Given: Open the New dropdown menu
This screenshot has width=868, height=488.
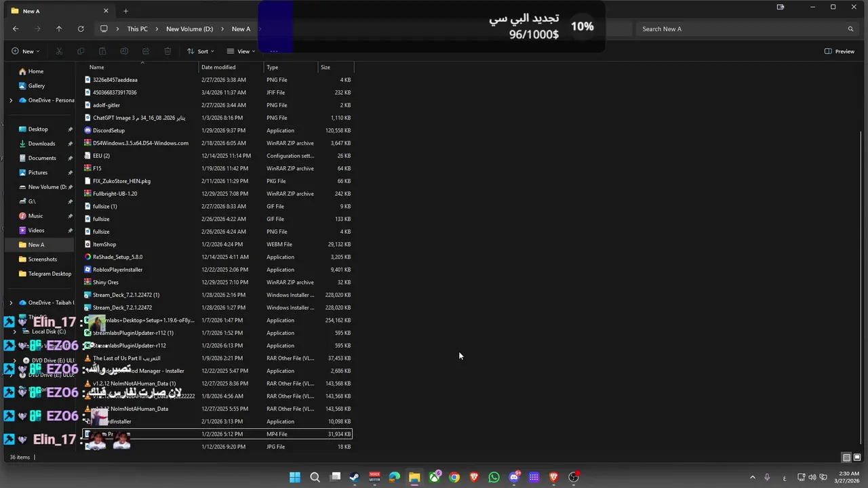Looking at the screenshot, I should point(26,52).
